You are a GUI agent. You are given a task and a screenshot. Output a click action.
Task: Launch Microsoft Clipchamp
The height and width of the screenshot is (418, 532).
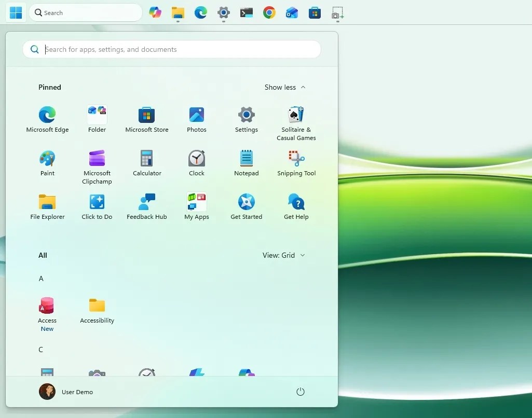pyautogui.click(x=97, y=167)
